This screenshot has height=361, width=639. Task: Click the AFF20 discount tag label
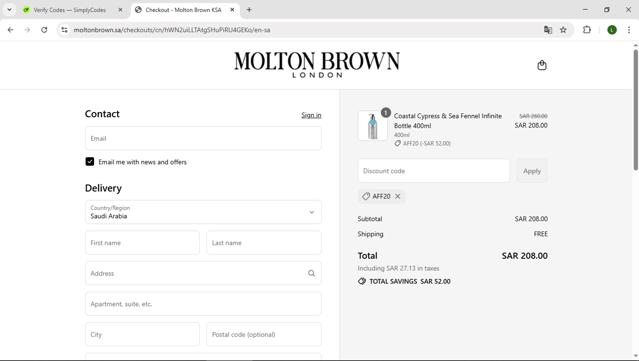tap(381, 196)
